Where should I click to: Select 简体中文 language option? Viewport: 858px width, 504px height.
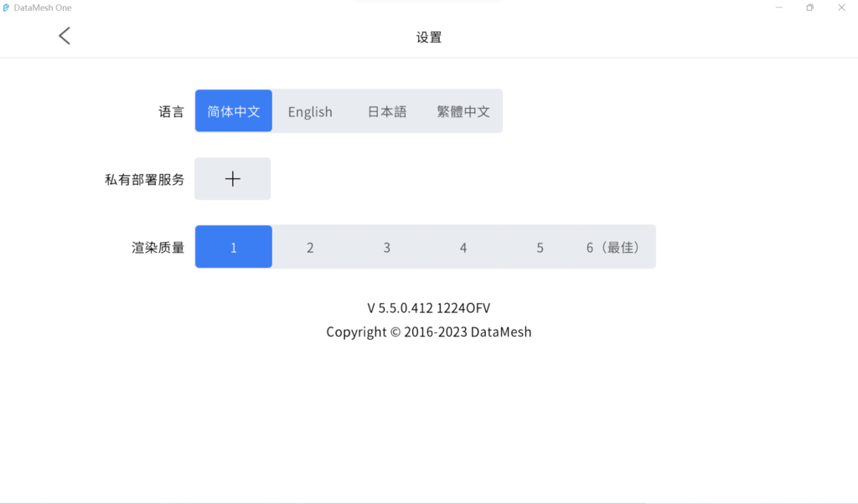(x=234, y=111)
